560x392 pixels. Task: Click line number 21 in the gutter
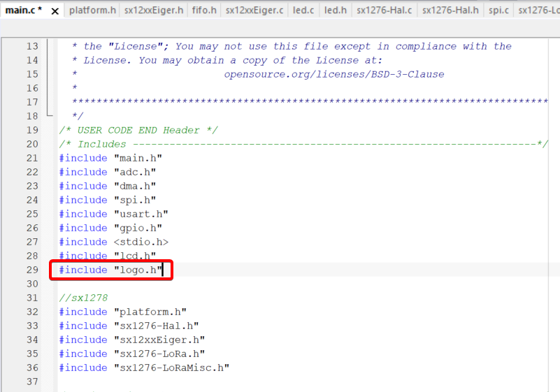pos(31,158)
